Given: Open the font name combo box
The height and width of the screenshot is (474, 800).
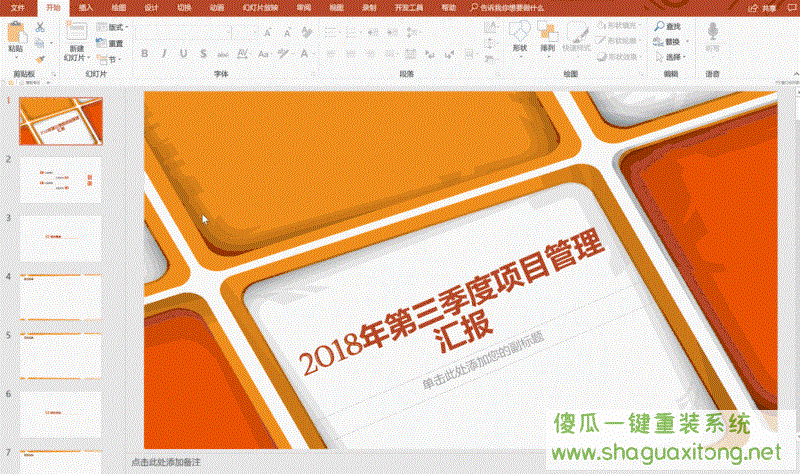Looking at the screenshot, I should point(183,33).
